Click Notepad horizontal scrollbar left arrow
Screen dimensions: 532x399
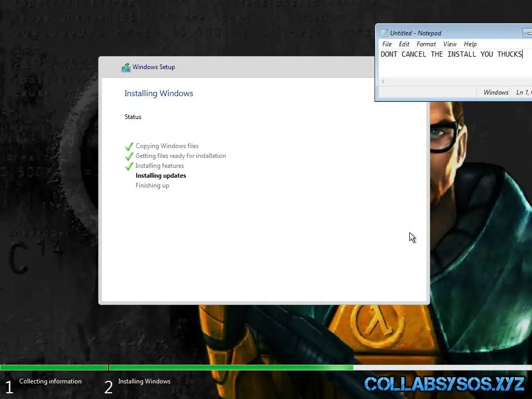pos(383,81)
